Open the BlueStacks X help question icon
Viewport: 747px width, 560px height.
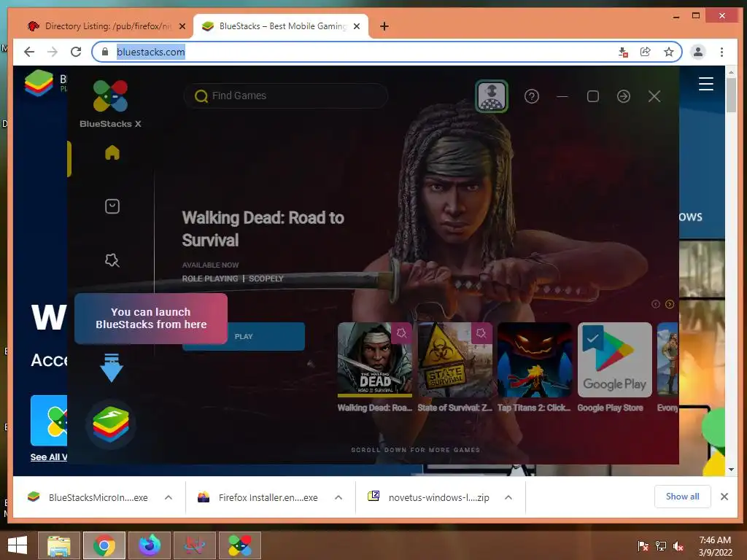(x=532, y=97)
